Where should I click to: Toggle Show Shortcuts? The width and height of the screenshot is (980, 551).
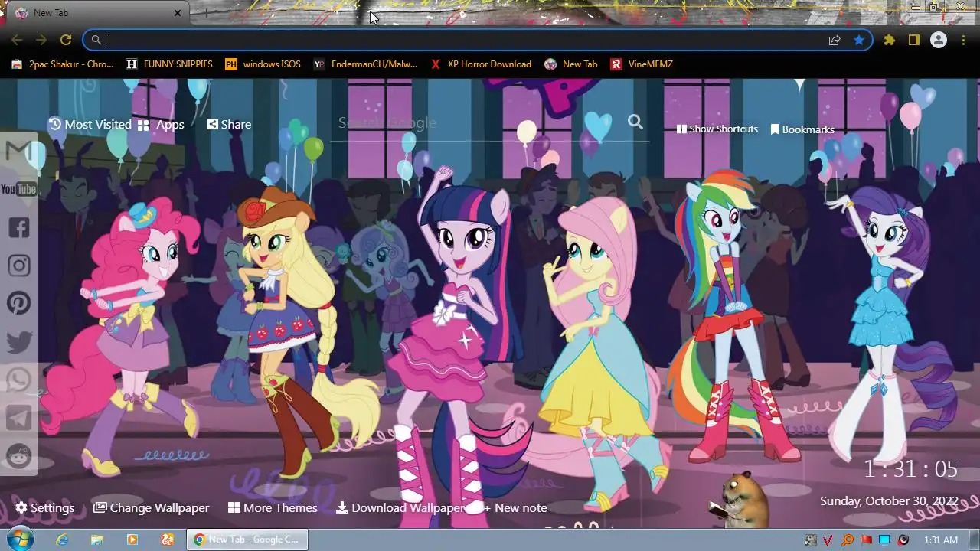coord(717,129)
